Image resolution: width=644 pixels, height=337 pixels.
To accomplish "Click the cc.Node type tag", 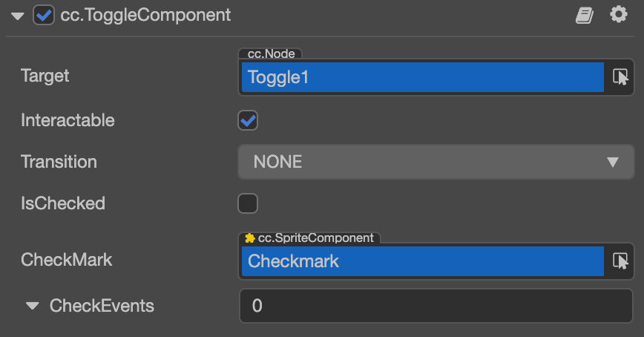I will tap(271, 53).
